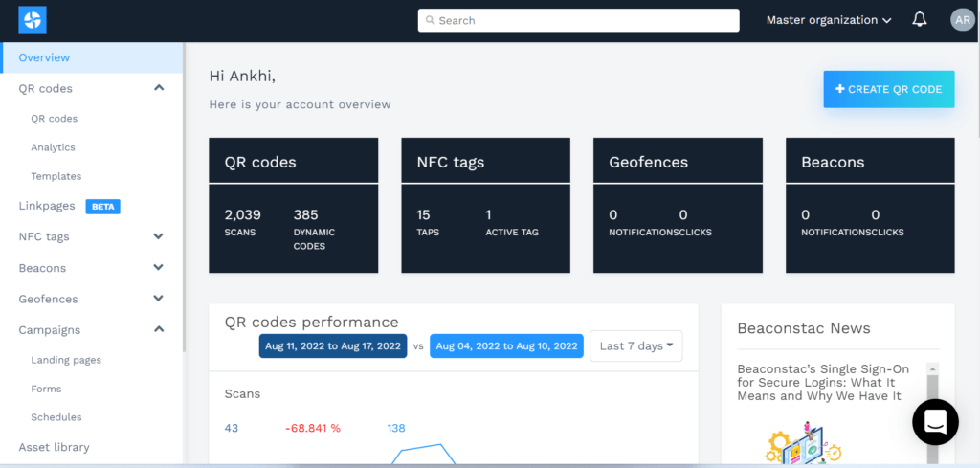The width and height of the screenshot is (980, 468).
Task: Collapse the QR codes sidebar section
Action: [159, 88]
